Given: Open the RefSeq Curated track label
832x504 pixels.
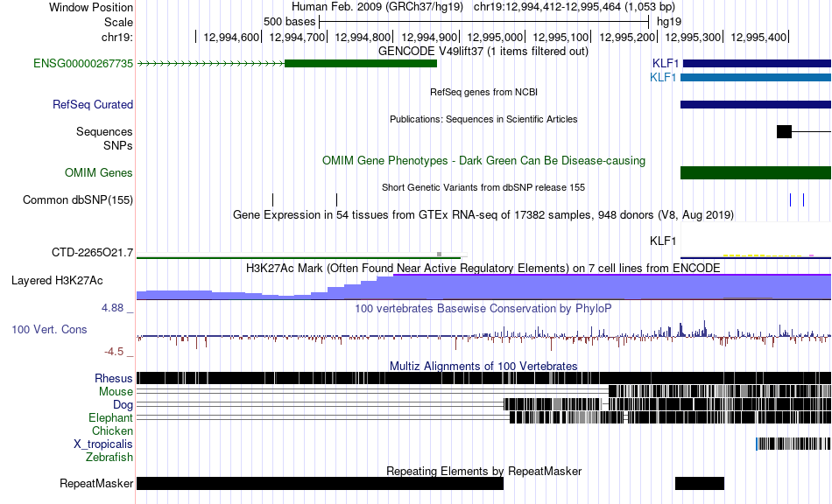Looking at the screenshot, I should tap(93, 104).
